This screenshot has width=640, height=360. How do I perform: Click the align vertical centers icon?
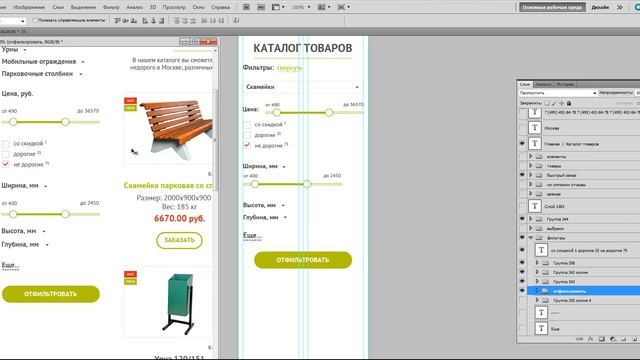click(126, 20)
